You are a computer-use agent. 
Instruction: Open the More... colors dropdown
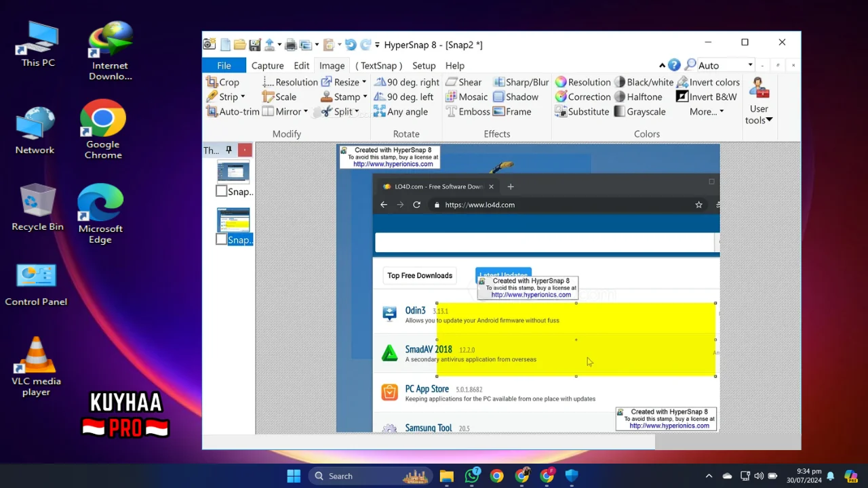pos(707,112)
